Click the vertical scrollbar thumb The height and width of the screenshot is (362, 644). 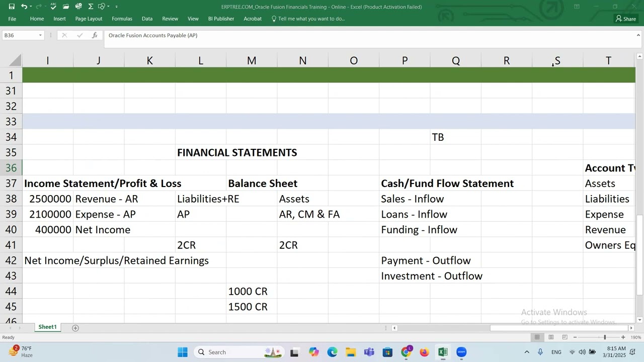(639, 255)
